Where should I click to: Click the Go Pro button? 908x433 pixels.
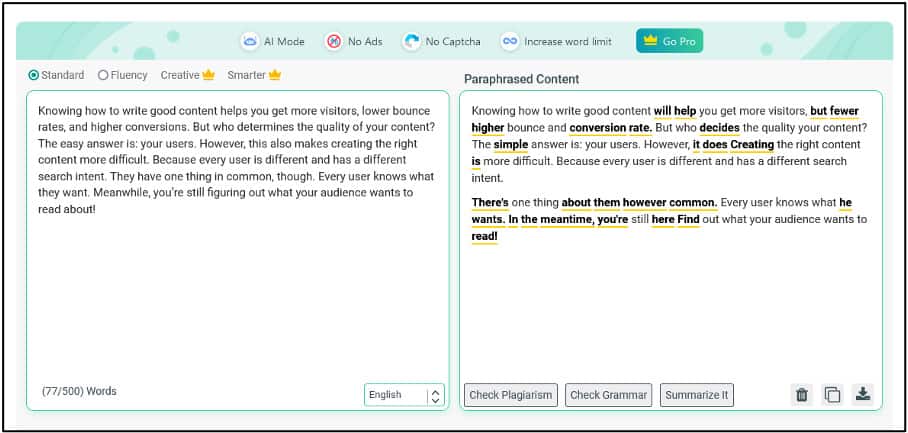669,41
